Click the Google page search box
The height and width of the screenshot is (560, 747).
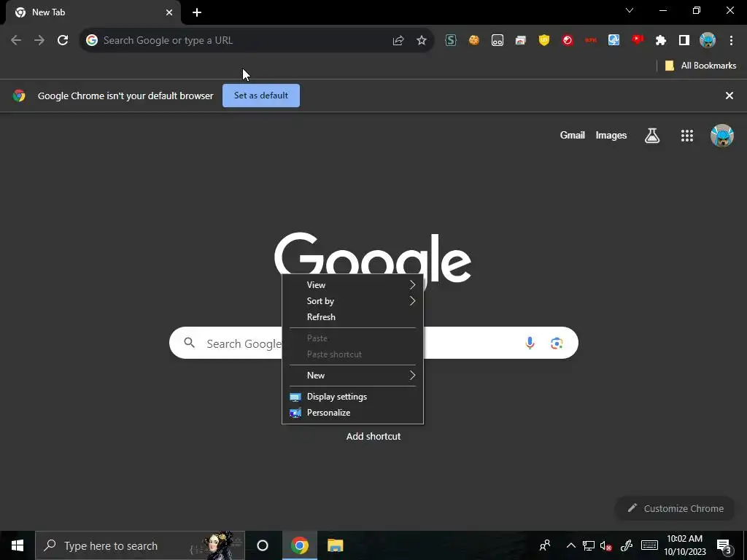tap(373, 343)
